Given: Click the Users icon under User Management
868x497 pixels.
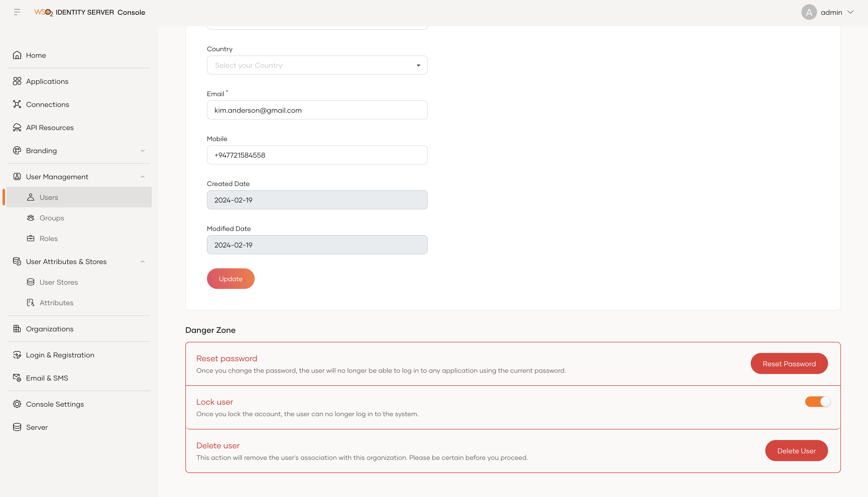Looking at the screenshot, I should [x=31, y=197].
